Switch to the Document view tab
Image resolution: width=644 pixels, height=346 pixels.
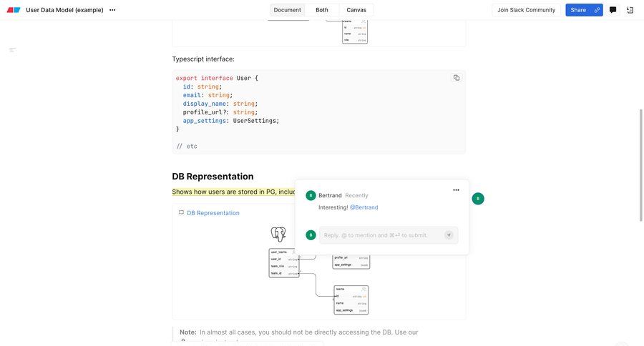coord(287,10)
